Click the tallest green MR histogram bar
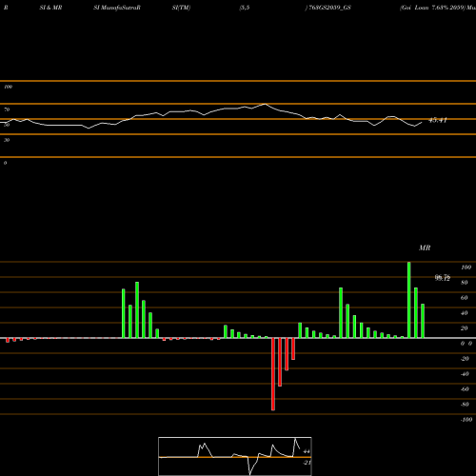This screenshot has width=476, height=476. pyautogui.click(x=408, y=300)
